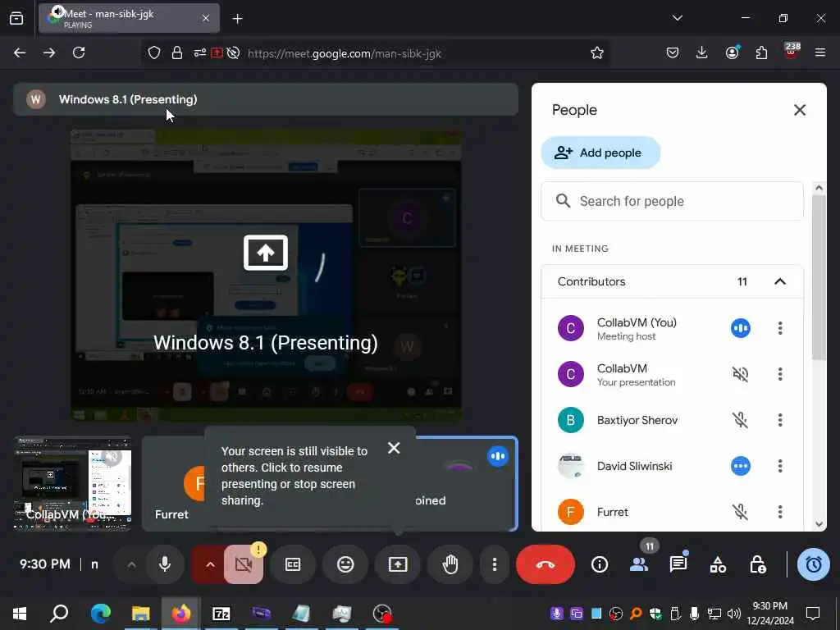Launch Microsoft Edge from taskbar
The height and width of the screenshot is (630, 840).
click(x=100, y=613)
